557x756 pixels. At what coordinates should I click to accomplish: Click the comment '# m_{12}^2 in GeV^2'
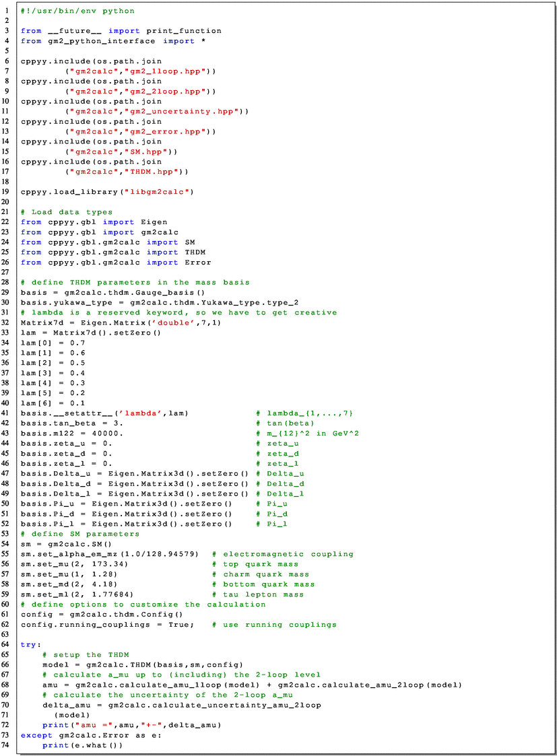coord(308,434)
